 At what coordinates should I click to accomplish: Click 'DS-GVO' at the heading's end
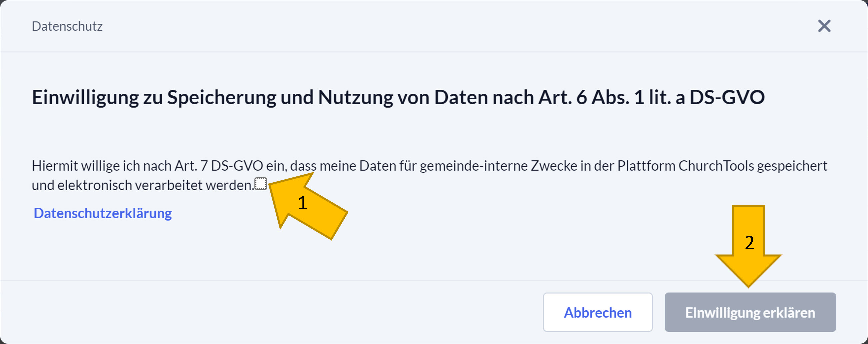pyautogui.click(x=727, y=98)
